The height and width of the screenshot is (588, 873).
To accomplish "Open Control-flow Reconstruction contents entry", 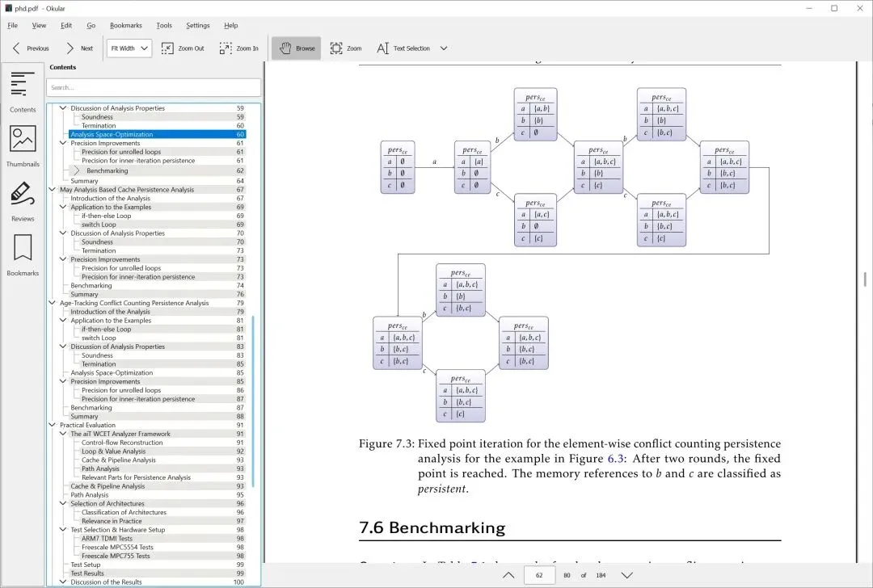I will (x=162, y=443).
